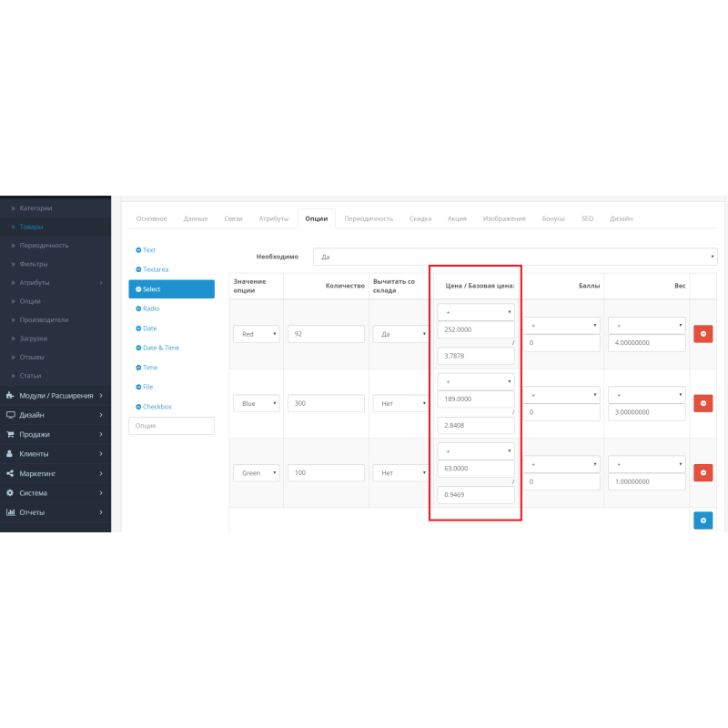Click the puzzle icon beside Модули / Расширения

point(10,396)
